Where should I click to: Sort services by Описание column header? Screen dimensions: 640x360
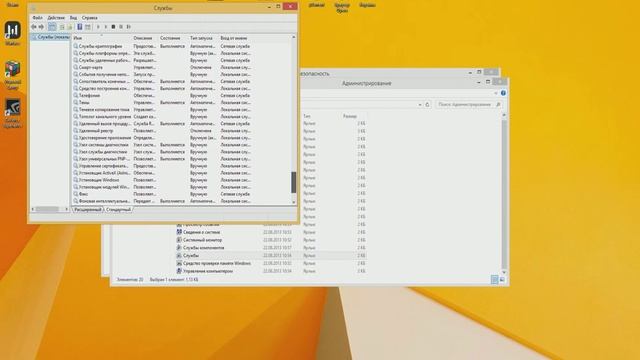pyautogui.click(x=145, y=38)
